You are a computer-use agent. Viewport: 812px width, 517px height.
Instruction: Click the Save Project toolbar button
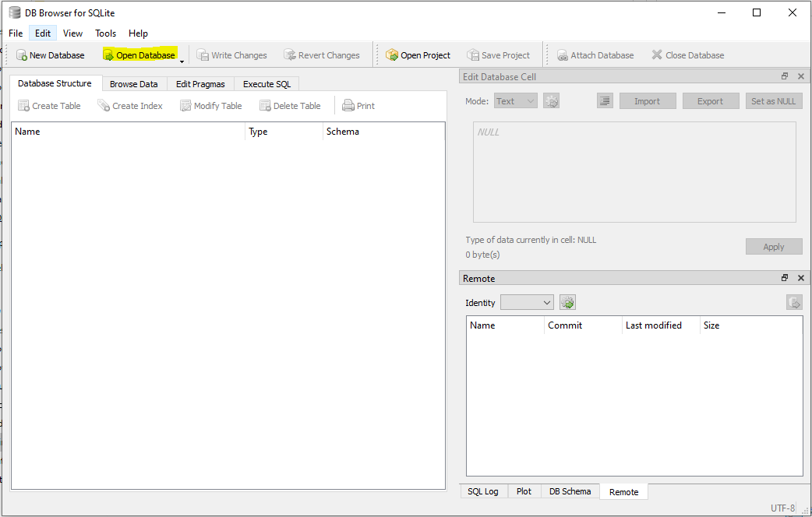[498, 55]
